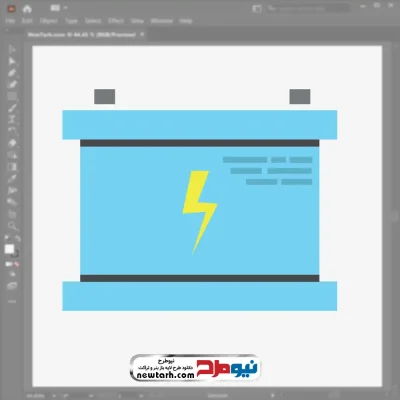Screen dimensions: 400x400
Task: Select the Zoom magnifier tool
Action: click(12, 226)
